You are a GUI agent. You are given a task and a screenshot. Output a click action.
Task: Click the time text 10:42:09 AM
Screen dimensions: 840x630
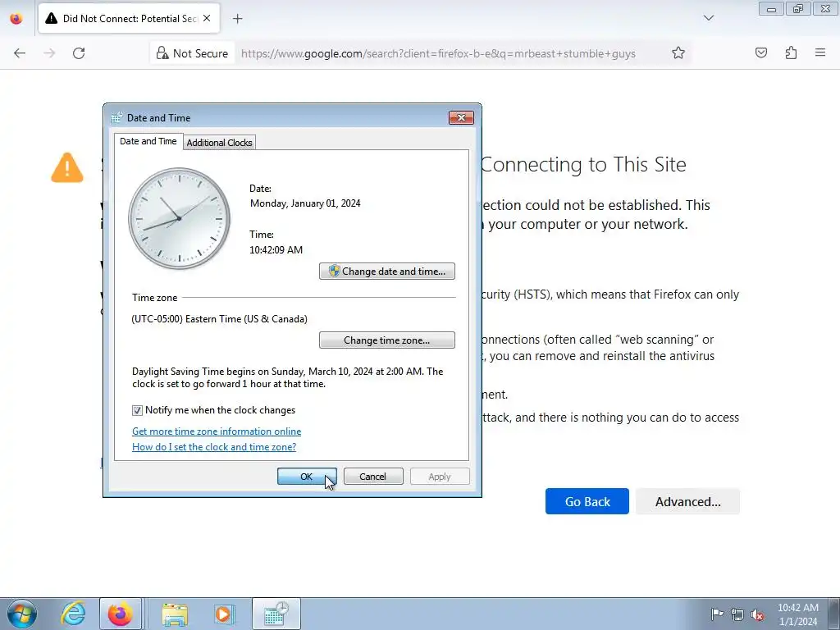(276, 249)
